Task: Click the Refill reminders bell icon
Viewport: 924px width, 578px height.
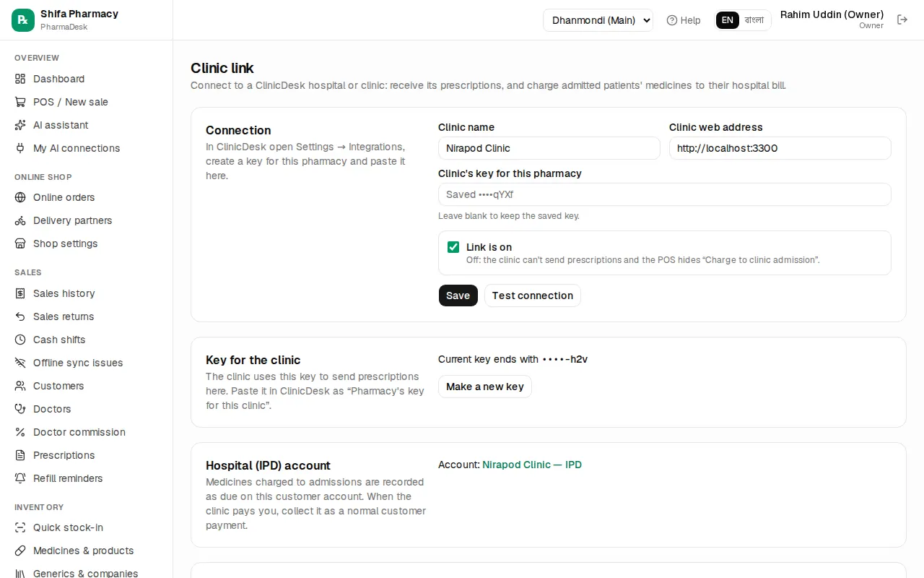Action: [20, 478]
